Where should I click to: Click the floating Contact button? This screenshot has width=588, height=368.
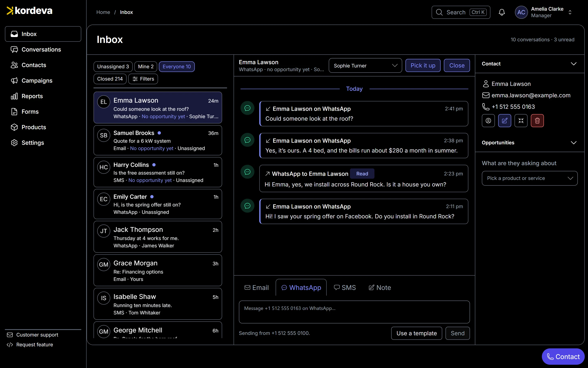point(563,357)
